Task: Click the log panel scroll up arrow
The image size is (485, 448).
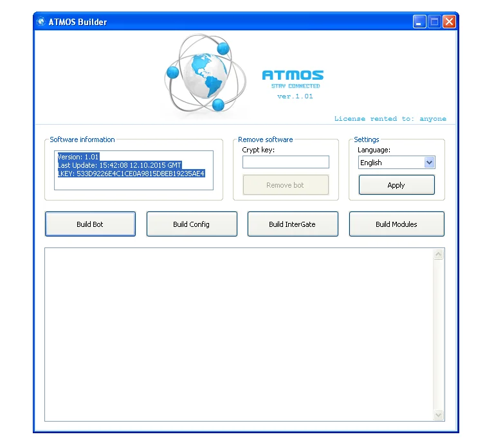Action: pyautogui.click(x=439, y=255)
